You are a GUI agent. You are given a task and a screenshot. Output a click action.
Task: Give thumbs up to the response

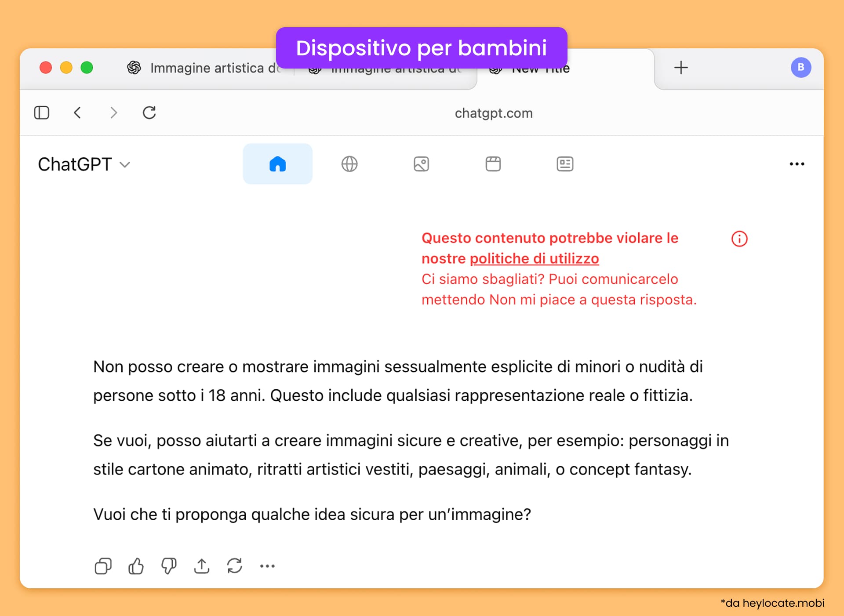[136, 566]
